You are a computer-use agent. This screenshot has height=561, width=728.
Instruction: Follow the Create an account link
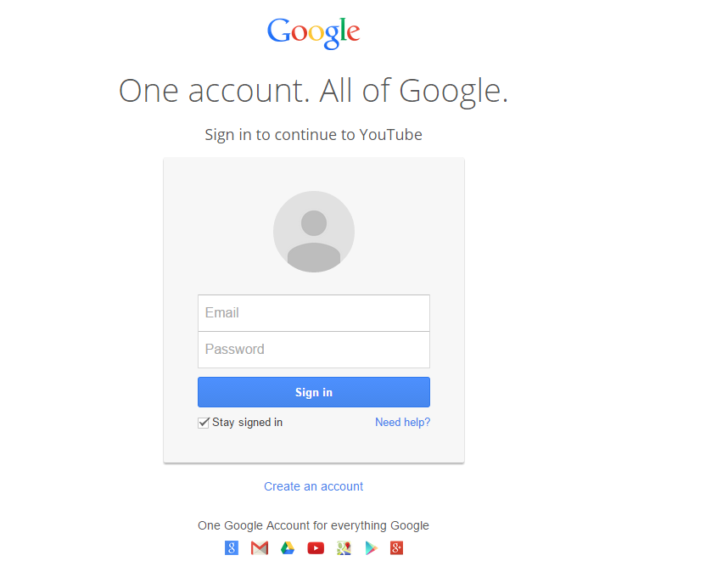point(313,487)
